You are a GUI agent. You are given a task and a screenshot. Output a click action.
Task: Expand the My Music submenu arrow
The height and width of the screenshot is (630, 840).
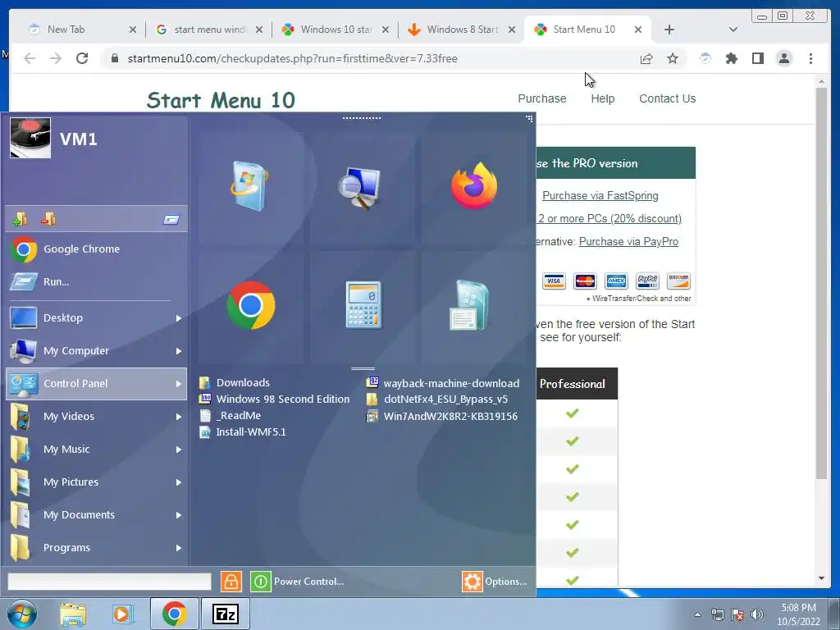pos(178,450)
